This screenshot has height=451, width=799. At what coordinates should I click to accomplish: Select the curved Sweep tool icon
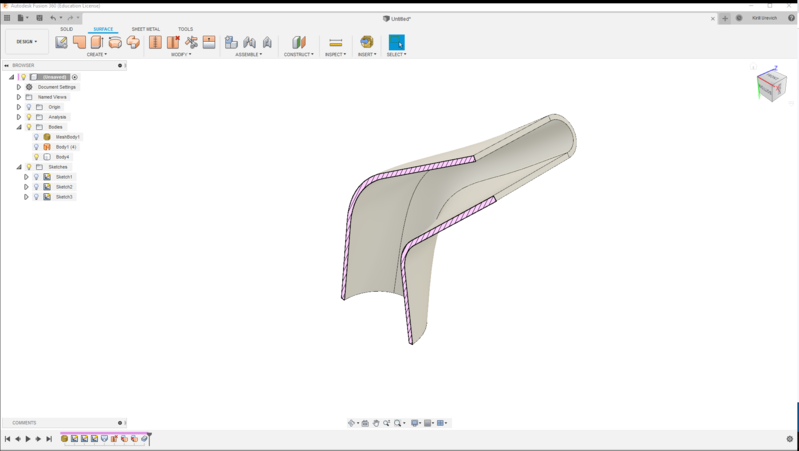pos(133,42)
